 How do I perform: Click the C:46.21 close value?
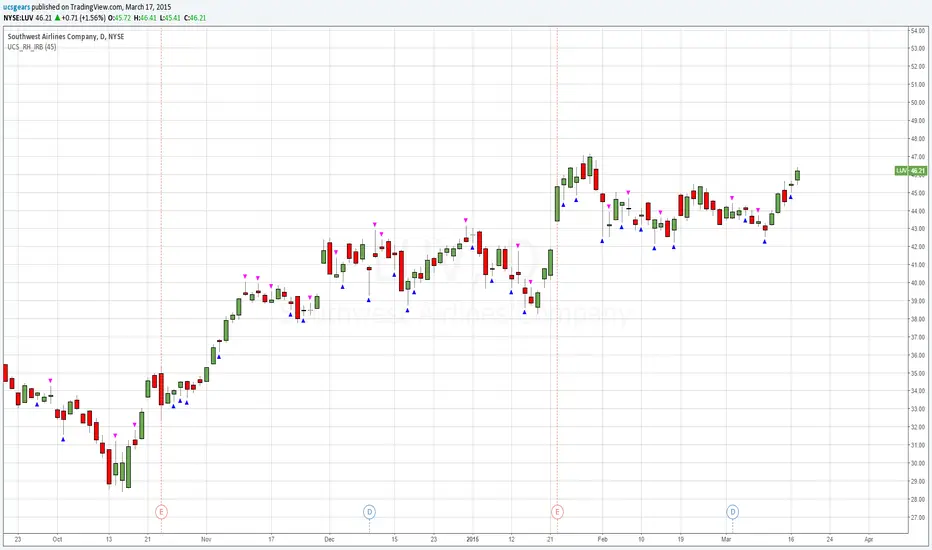tap(195, 18)
